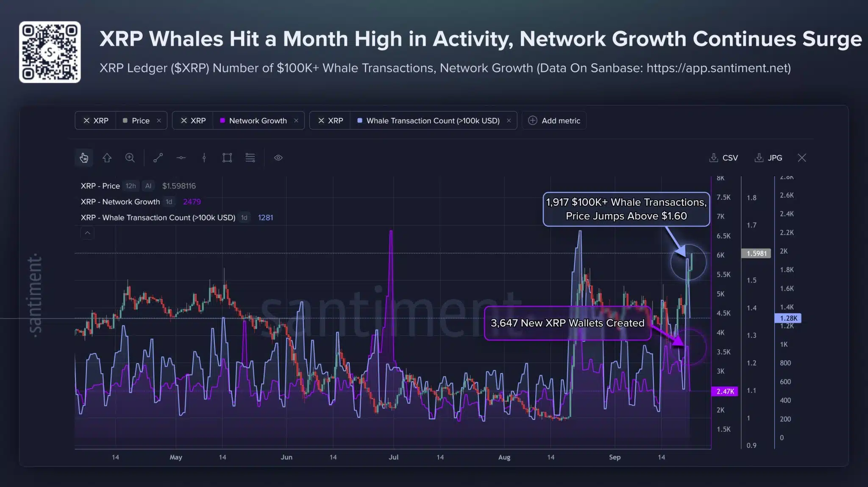Open the drawings list icon
This screenshot has height=487, width=868.
250,158
